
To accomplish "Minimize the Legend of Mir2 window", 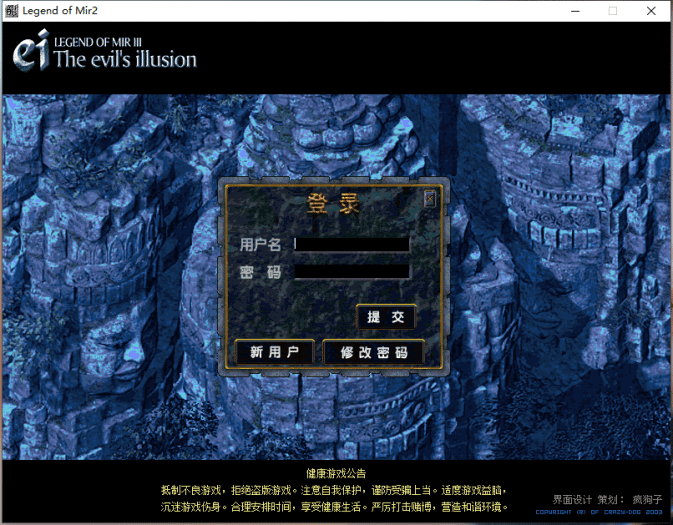I will (x=566, y=11).
